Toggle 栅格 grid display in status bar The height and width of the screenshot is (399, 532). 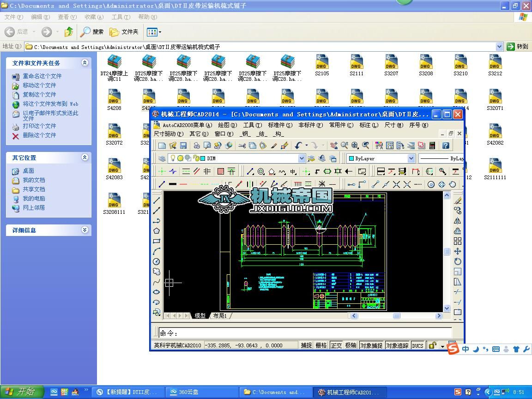(321, 345)
